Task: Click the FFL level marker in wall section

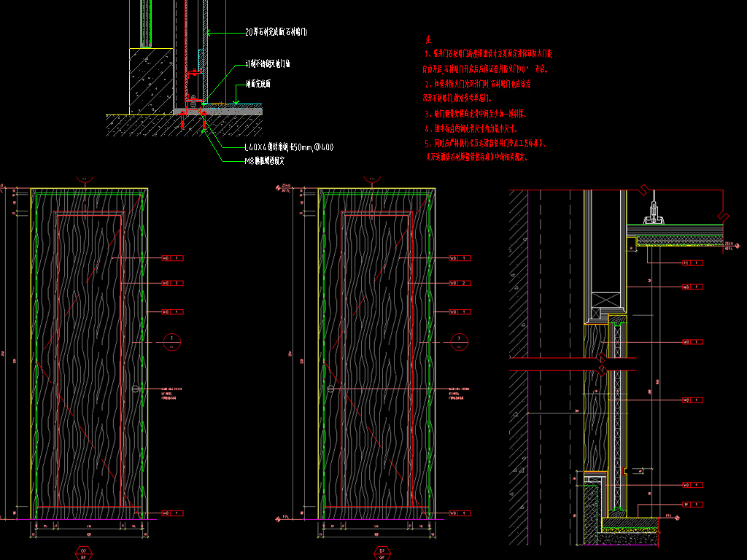Action: (x=669, y=516)
